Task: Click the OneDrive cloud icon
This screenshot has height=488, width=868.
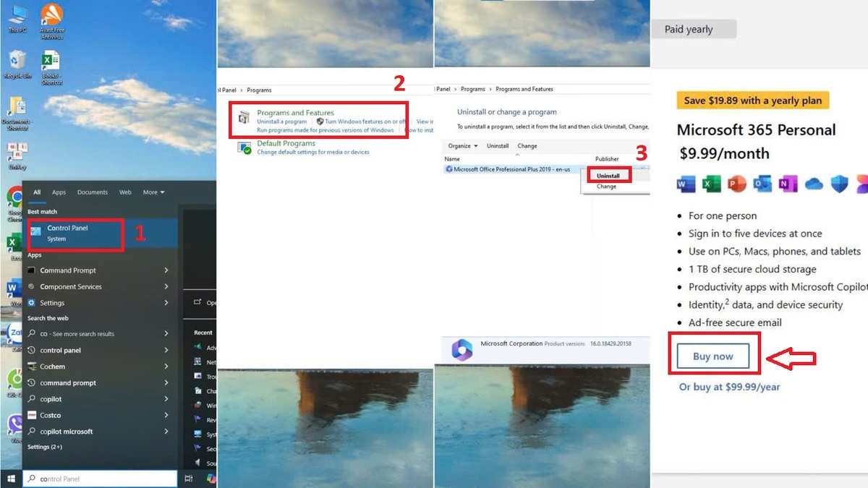Action: [814, 184]
